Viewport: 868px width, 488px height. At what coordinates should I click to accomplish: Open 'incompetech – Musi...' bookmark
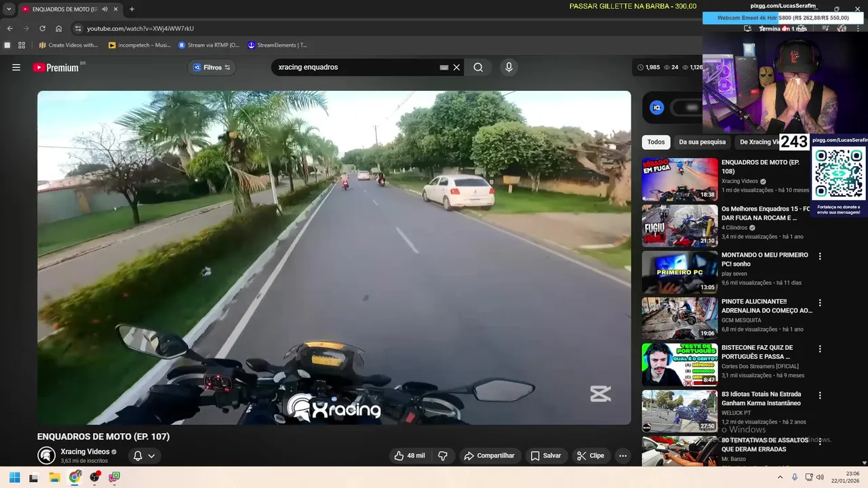pos(140,45)
